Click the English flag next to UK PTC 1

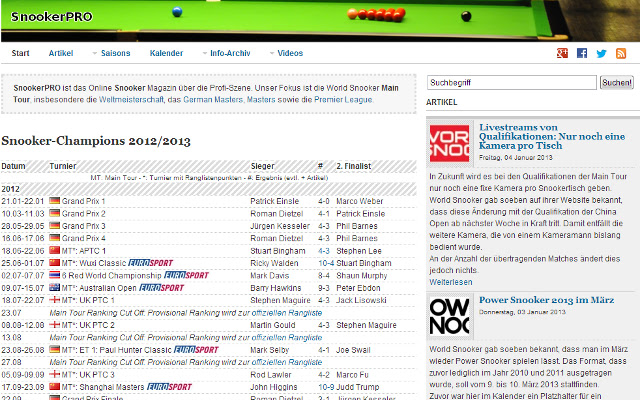(54, 300)
